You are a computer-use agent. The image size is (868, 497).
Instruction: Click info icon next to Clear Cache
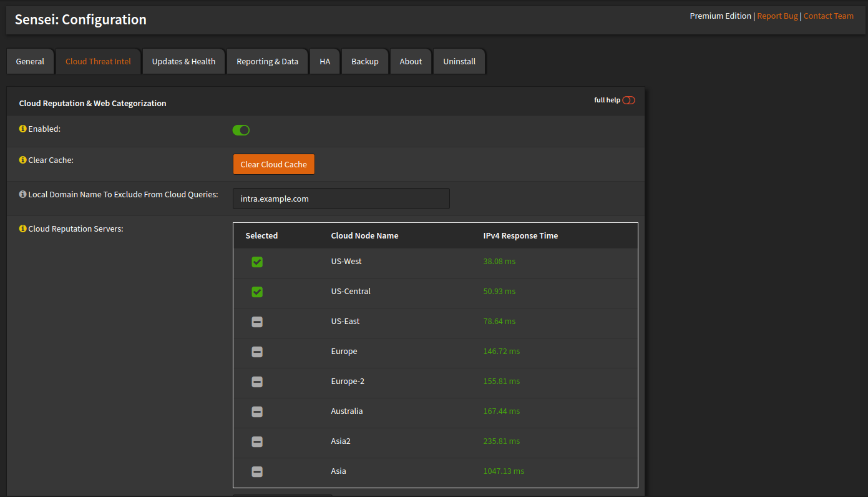[23, 160]
